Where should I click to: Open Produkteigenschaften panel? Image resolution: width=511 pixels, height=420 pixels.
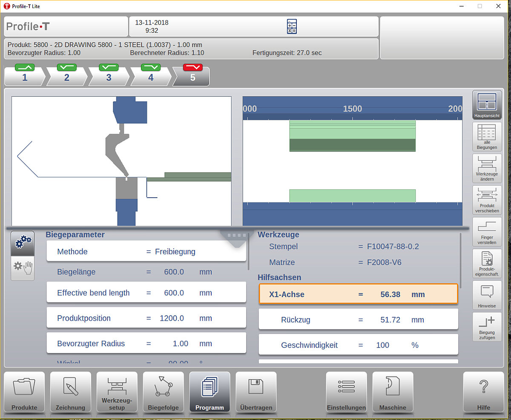point(487,262)
